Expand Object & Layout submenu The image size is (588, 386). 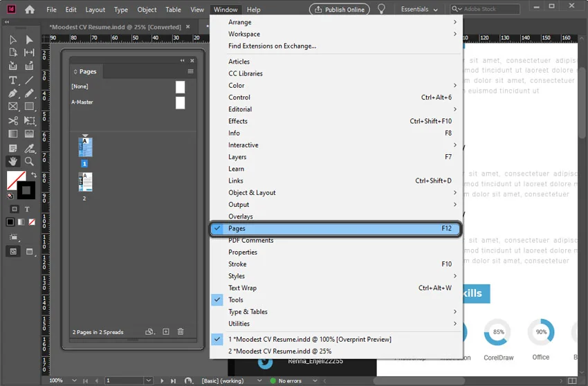[x=336, y=192]
